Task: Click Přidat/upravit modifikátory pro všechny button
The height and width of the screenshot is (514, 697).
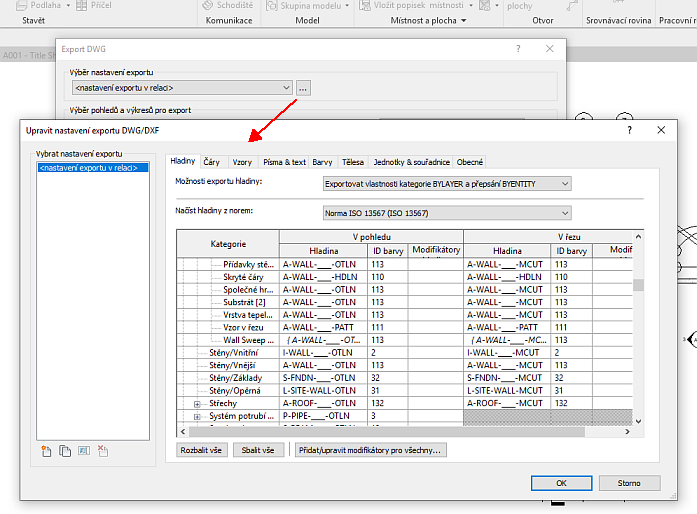Action: [x=370, y=450]
